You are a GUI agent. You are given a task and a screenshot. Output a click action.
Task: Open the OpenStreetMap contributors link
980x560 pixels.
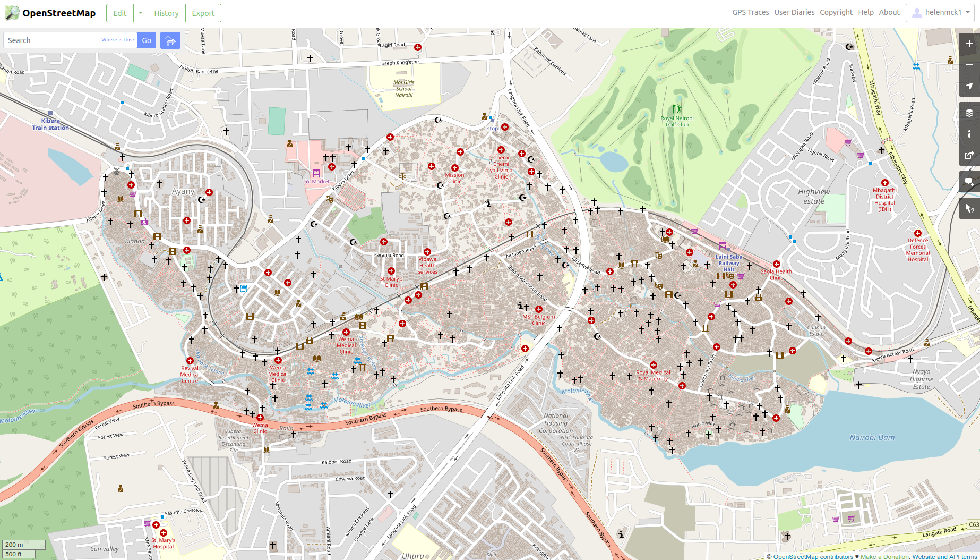813,557
